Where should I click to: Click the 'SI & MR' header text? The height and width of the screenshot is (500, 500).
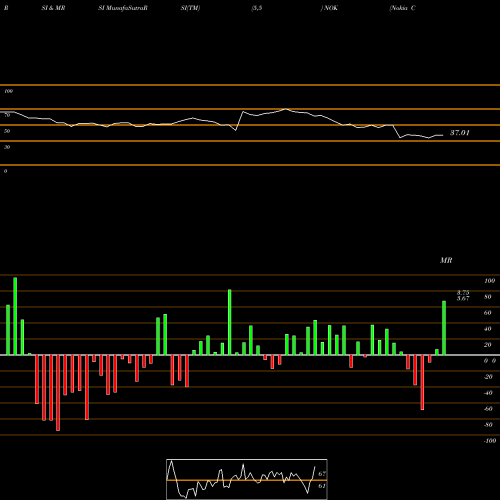(53, 8)
